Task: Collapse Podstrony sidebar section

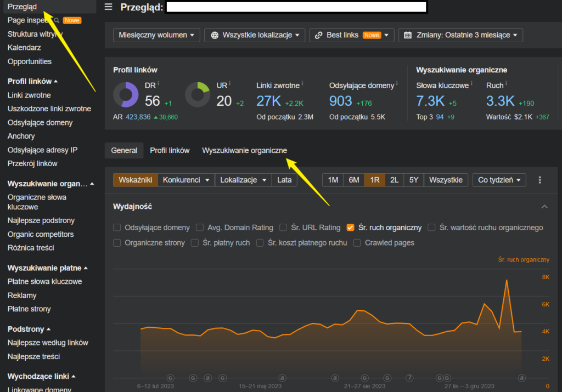Action: coord(48,329)
